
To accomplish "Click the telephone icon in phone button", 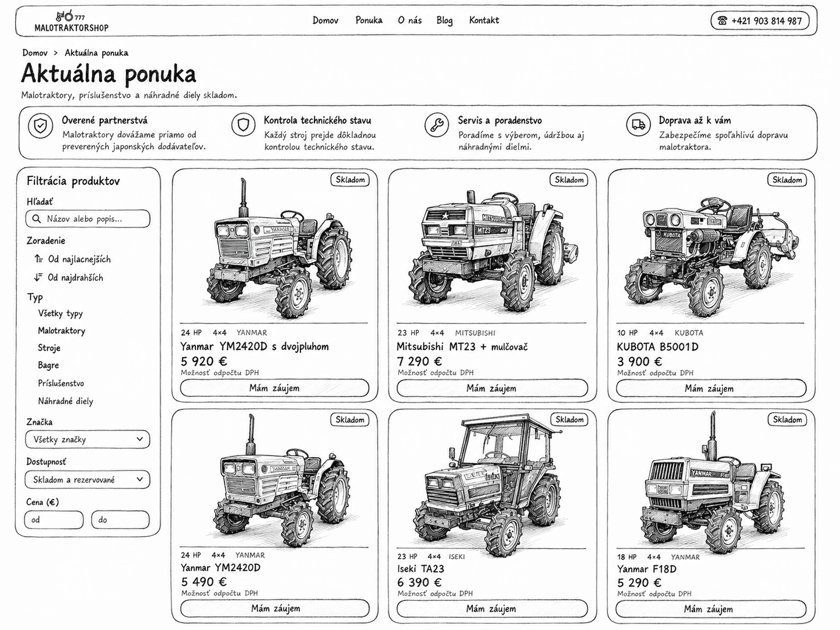I will click(x=722, y=21).
